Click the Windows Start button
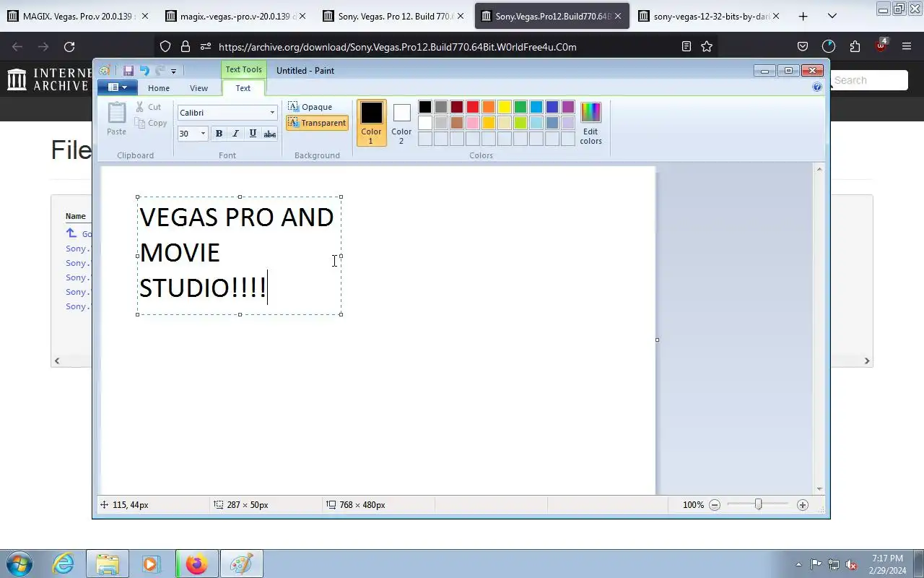This screenshot has width=924, height=578. tap(18, 564)
